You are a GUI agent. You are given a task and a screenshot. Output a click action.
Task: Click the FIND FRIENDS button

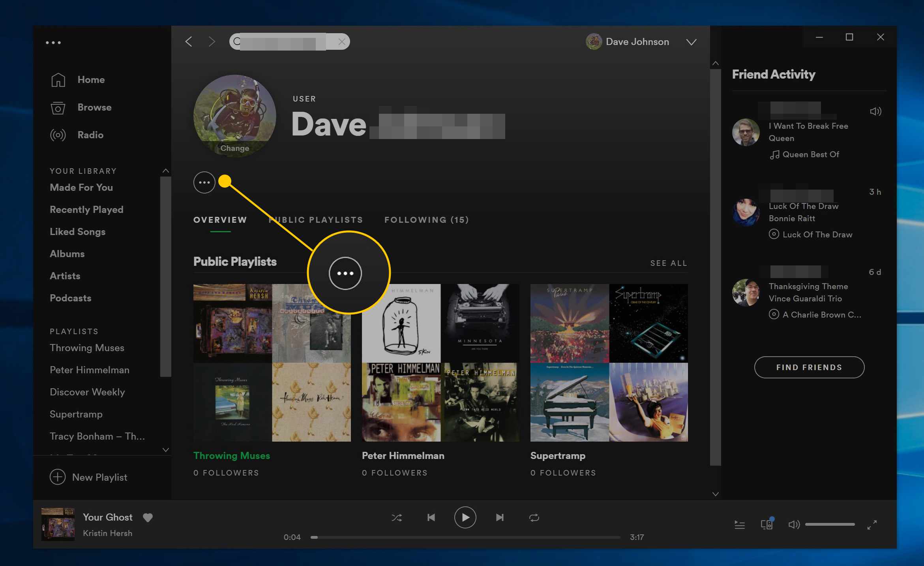(808, 367)
